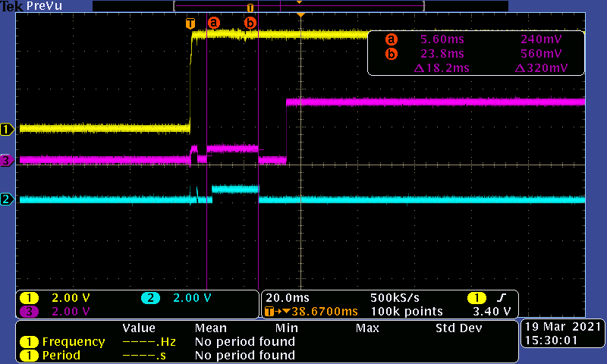
Task: Click the 3.40 V trigger level readout
Action: pos(492,312)
